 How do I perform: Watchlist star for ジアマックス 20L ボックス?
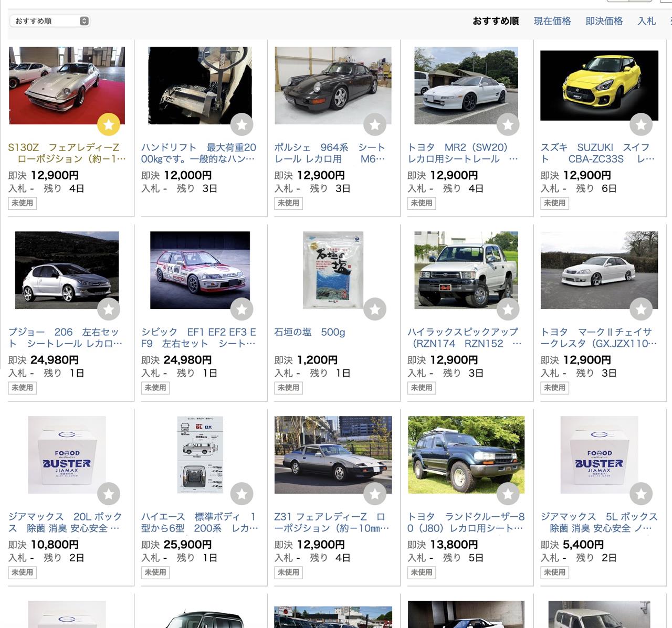(x=109, y=494)
